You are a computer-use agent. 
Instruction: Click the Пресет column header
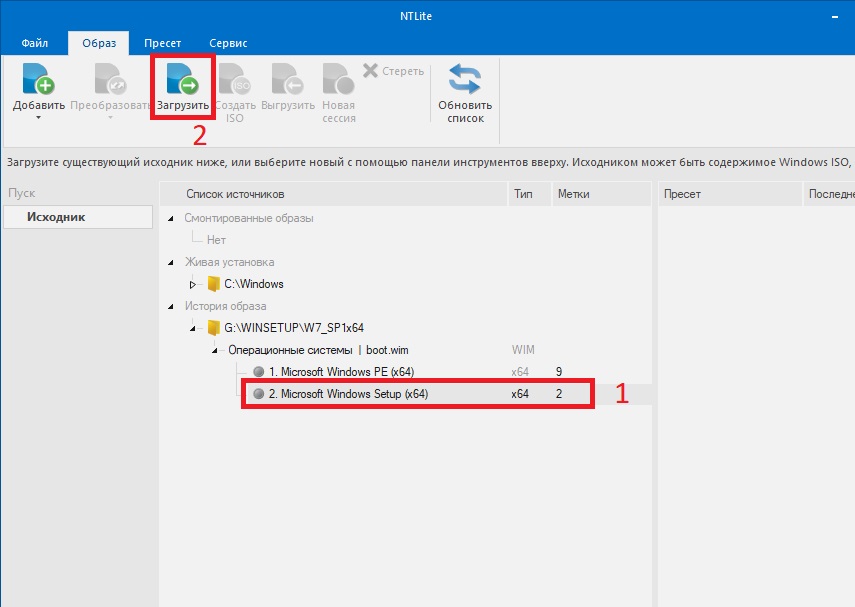point(731,194)
